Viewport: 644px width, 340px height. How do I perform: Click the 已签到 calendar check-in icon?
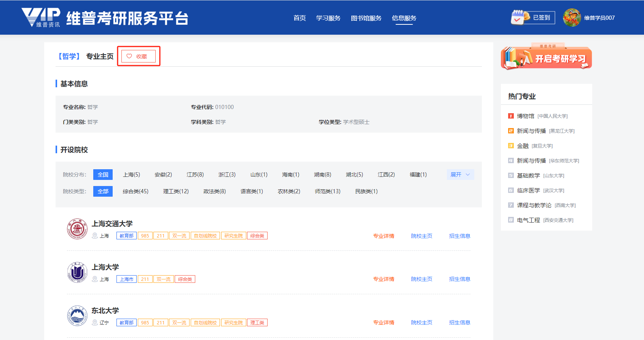[520, 18]
